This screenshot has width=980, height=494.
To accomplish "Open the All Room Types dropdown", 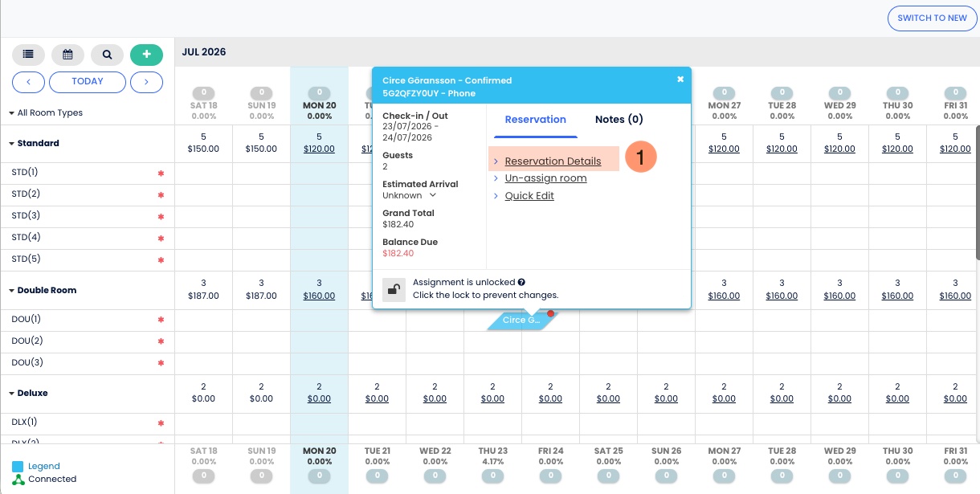I will (46, 113).
